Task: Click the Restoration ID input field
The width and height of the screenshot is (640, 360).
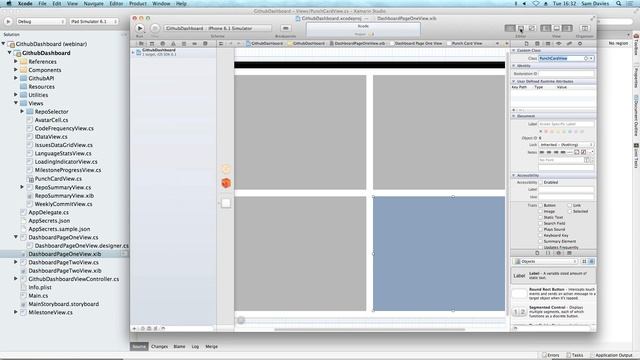Action: pyautogui.click(x=566, y=74)
